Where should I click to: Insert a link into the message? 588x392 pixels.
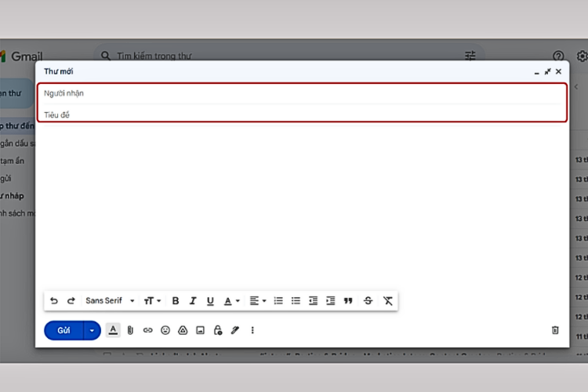point(147,330)
